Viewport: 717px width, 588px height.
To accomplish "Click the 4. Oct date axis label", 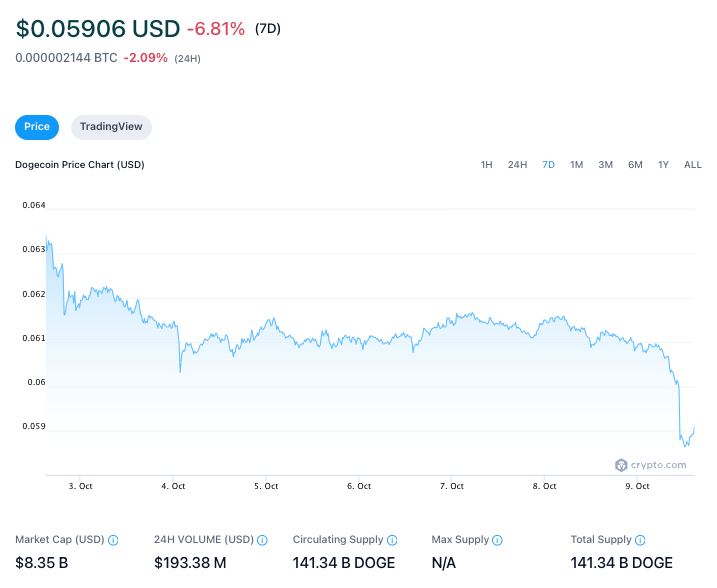I will pyautogui.click(x=173, y=486).
